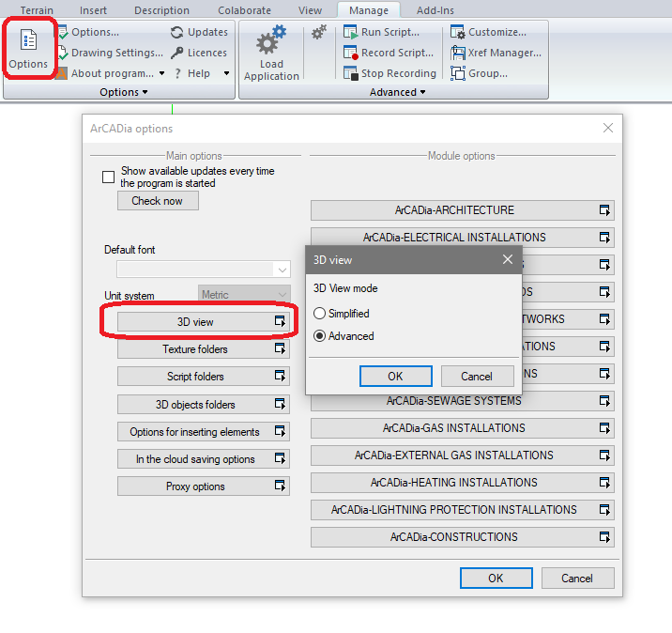
Task: Open Options for inserting elements
Action: (203, 431)
